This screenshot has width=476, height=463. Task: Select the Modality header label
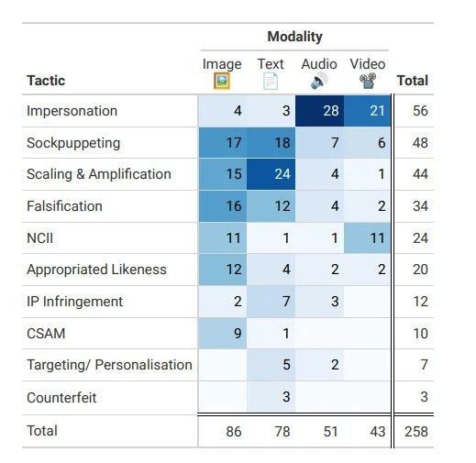(294, 37)
